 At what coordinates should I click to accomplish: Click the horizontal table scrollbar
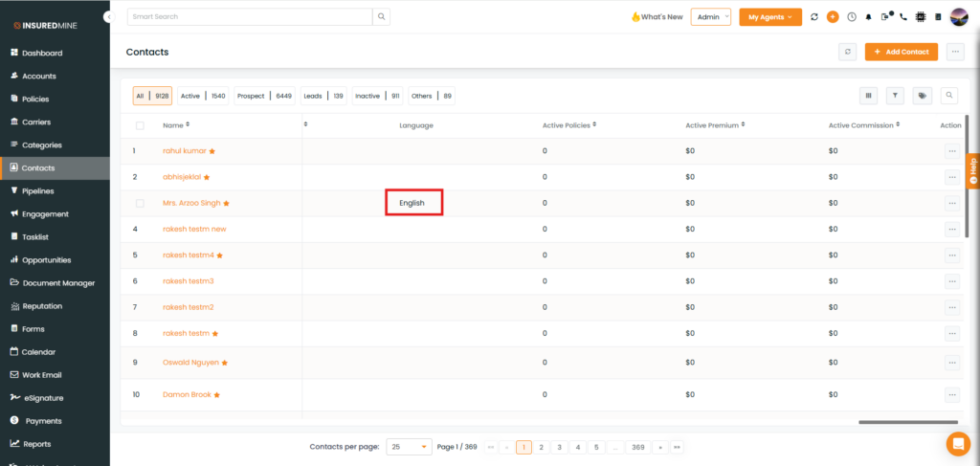click(907, 422)
